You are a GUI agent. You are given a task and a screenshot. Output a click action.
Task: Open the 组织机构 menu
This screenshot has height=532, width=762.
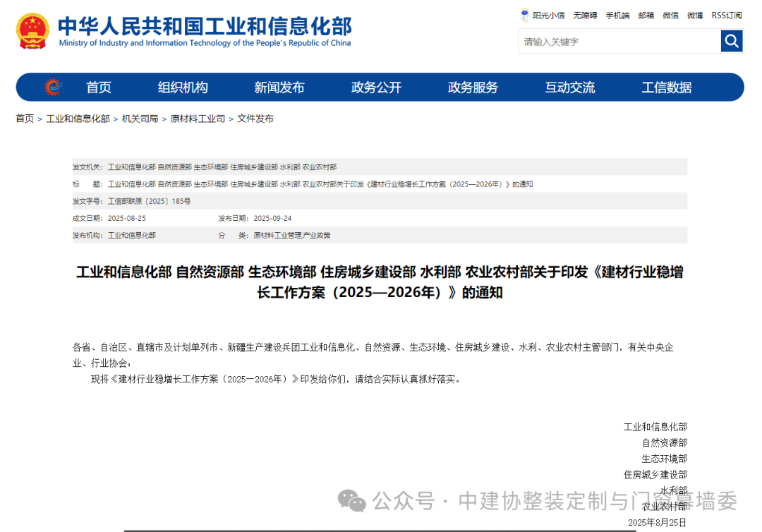pos(183,87)
